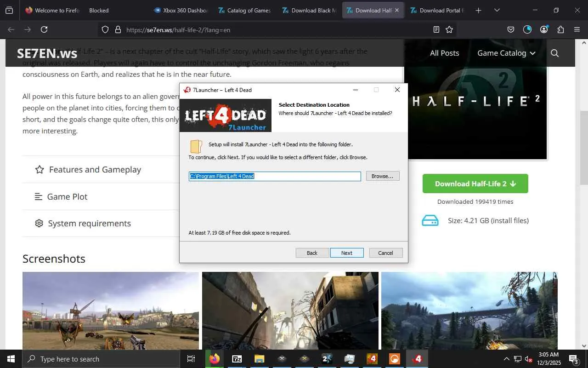Image resolution: width=588 pixels, height=368 pixels.
Task: Switch to the Download Portal tab
Action: [x=437, y=10]
